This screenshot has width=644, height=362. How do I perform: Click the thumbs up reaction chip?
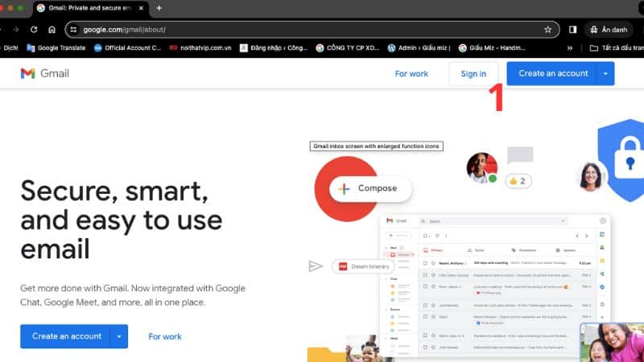(518, 181)
